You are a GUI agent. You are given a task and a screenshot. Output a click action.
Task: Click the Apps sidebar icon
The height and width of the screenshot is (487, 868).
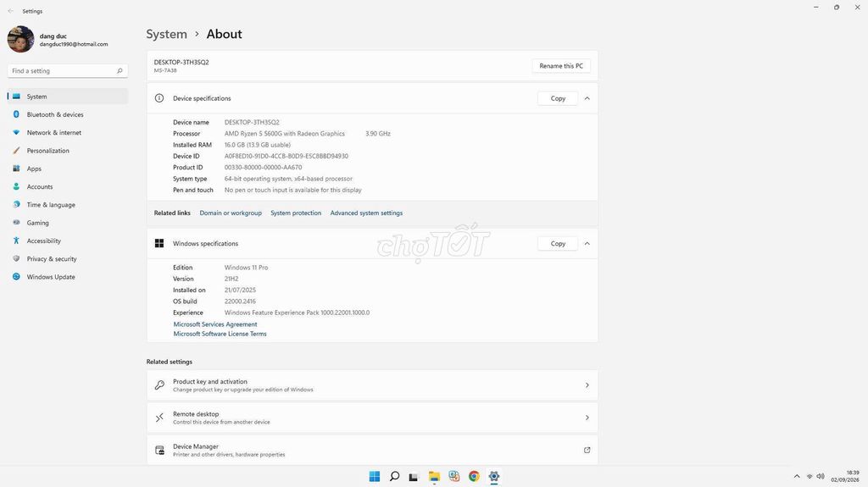click(16, 169)
